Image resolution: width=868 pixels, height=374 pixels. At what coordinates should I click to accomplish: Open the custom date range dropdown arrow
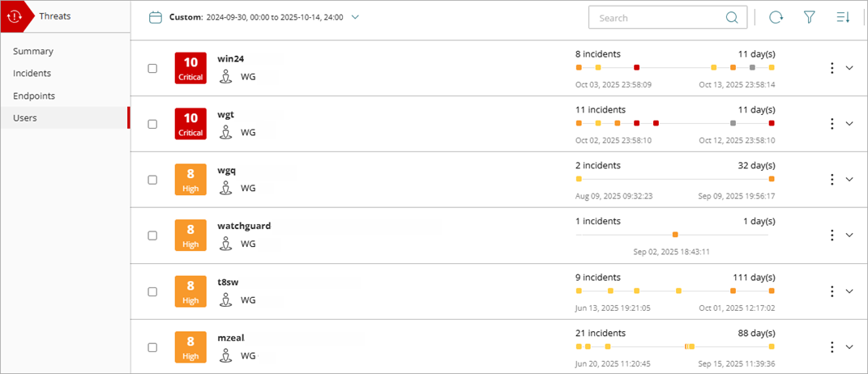click(355, 17)
